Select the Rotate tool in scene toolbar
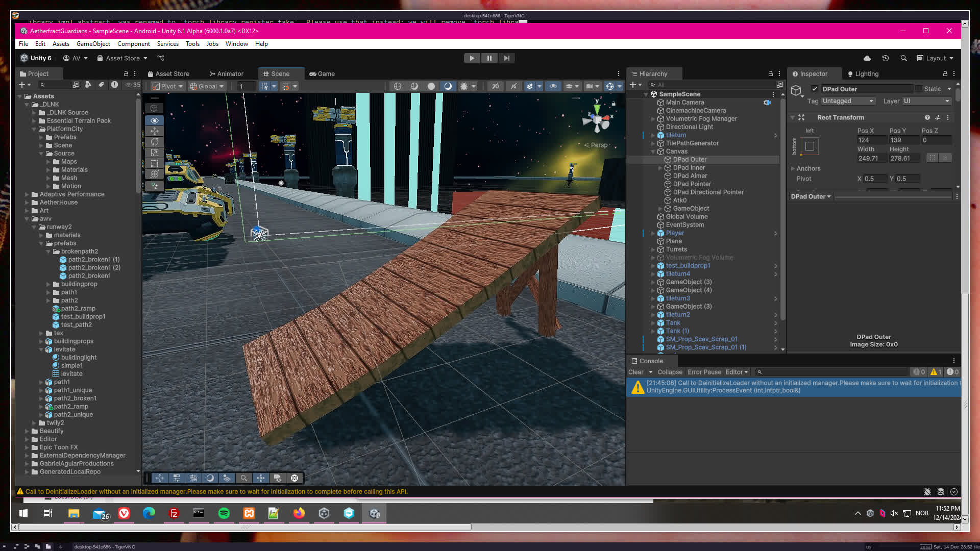This screenshot has height=551, width=980. click(x=154, y=142)
